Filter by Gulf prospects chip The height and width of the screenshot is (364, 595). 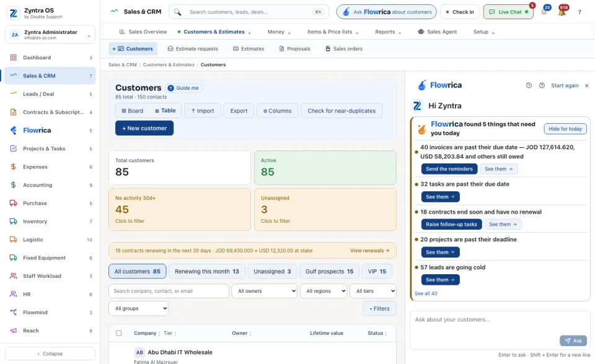pos(329,272)
